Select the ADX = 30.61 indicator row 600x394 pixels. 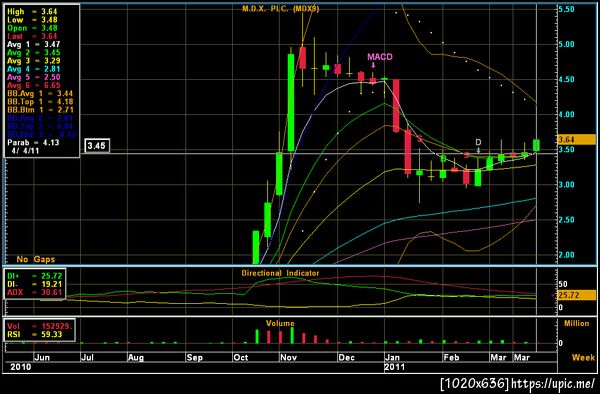coord(34,292)
